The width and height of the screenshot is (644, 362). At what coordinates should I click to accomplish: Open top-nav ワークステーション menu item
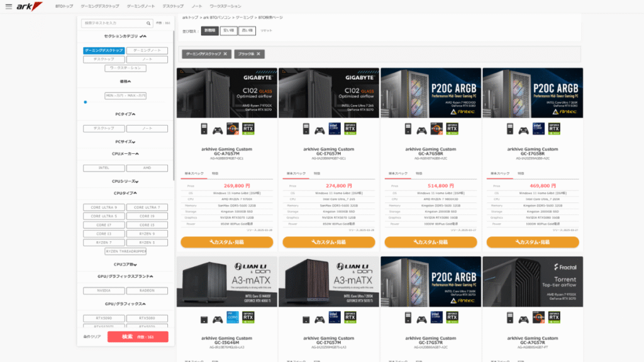226,6
